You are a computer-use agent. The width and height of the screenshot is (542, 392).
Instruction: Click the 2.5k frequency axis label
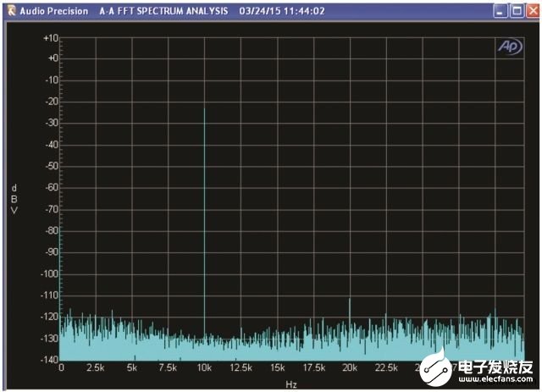point(96,367)
